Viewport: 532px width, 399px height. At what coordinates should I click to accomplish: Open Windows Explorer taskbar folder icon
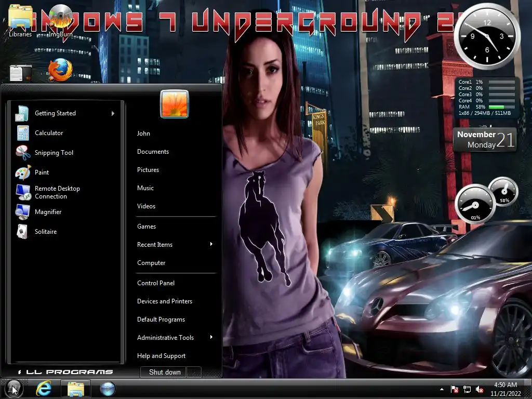point(75,389)
